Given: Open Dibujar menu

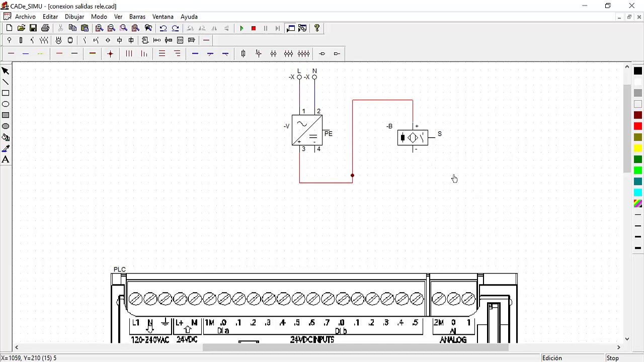Looking at the screenshot, I should pos(74,17).
